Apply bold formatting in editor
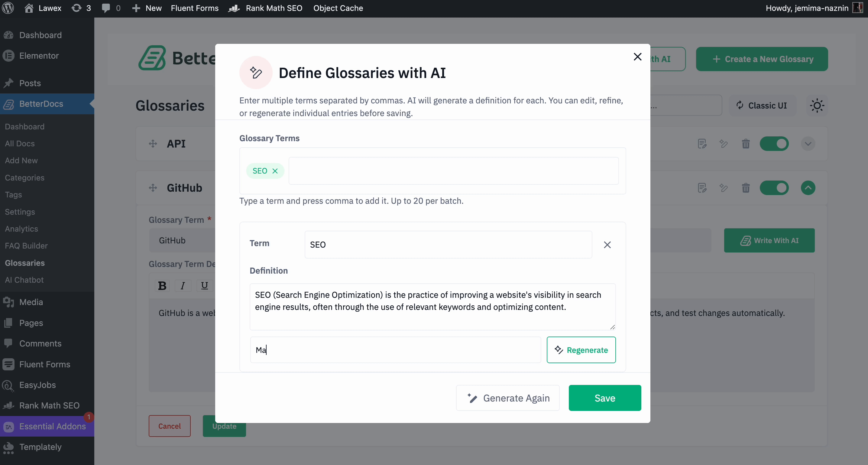 [162, 286]
